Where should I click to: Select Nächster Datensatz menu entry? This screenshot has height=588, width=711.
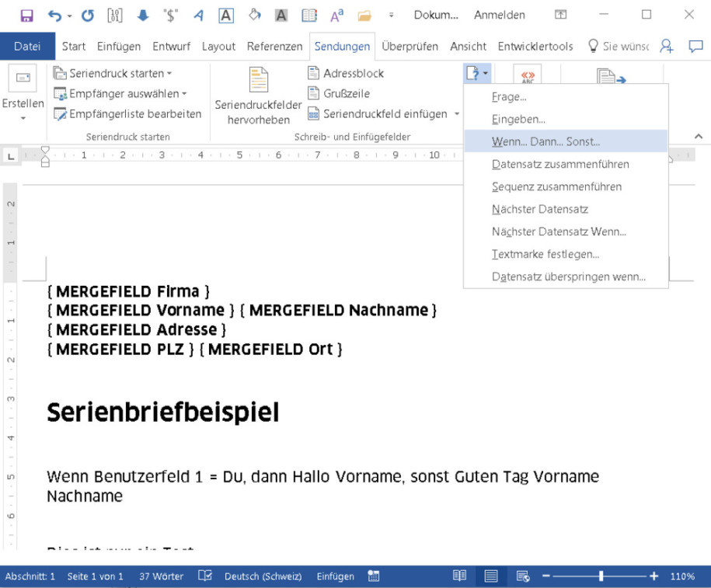[566, 209]
